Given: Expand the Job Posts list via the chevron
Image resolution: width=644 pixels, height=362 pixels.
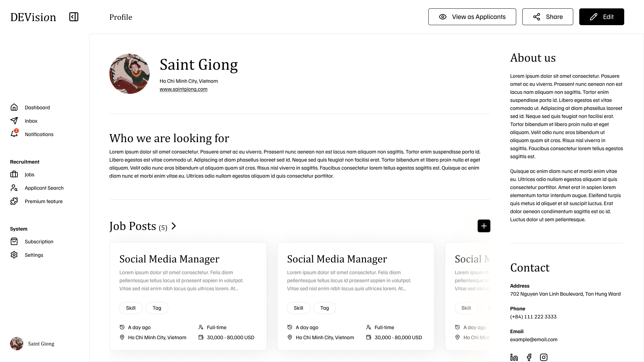Looking at the screenshot, I should tap(173, 226).
